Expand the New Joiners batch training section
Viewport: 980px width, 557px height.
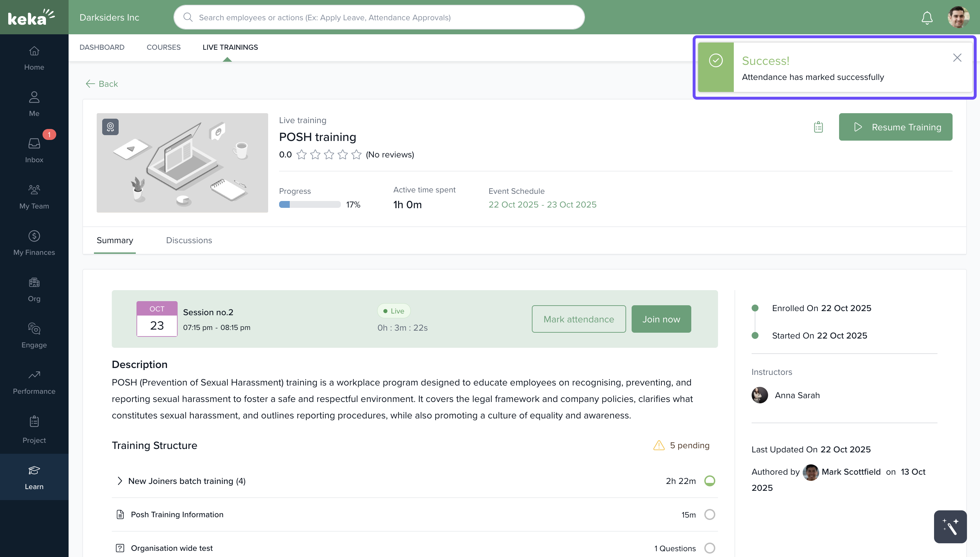point(120,481)
